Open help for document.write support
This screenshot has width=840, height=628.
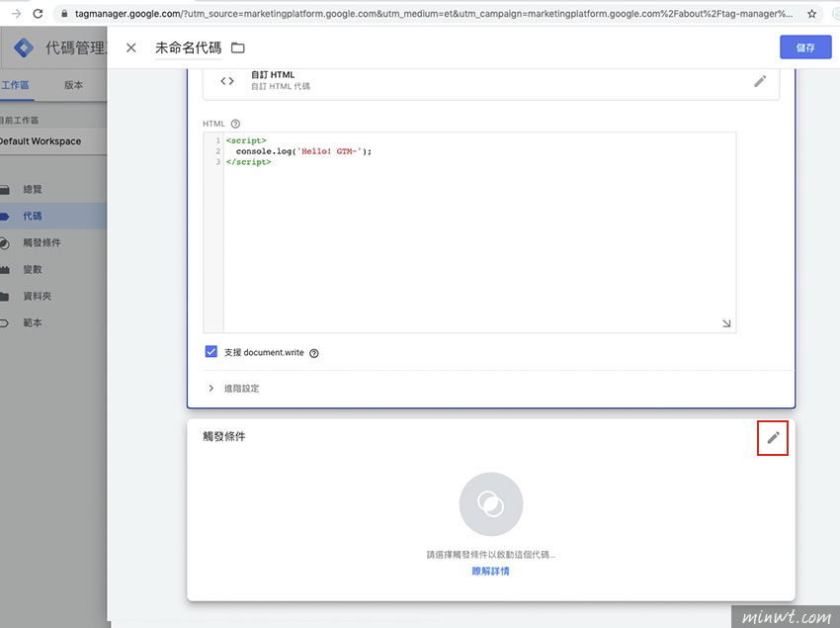[314, 353]
